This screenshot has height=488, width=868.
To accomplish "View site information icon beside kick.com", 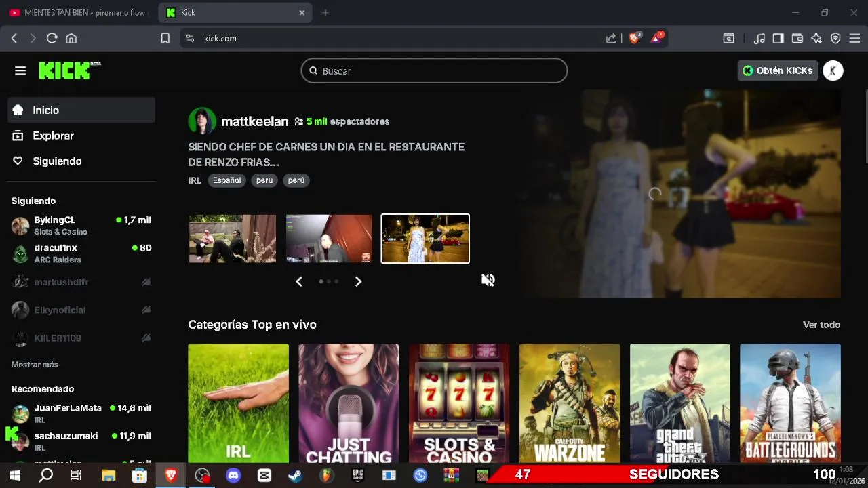I will 190,39.
